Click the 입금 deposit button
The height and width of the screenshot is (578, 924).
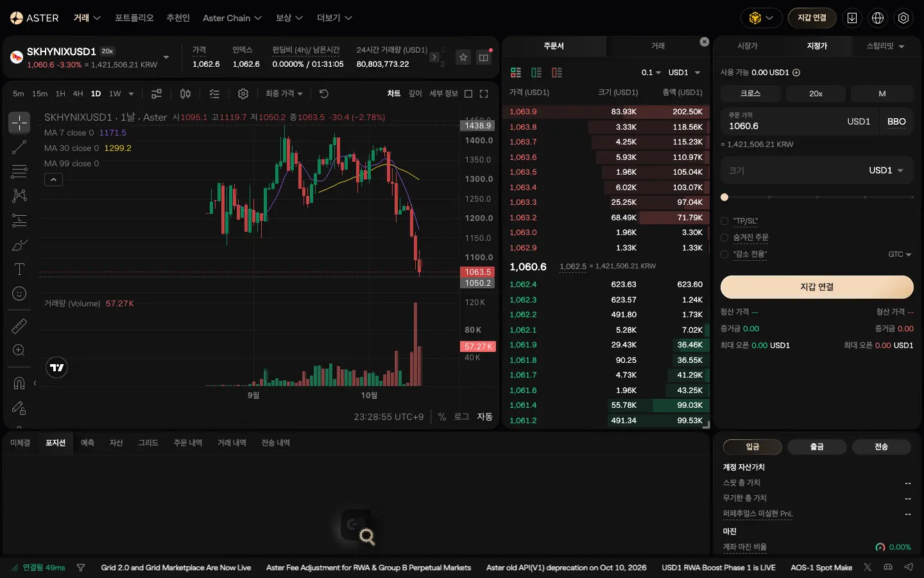(753, 447)
